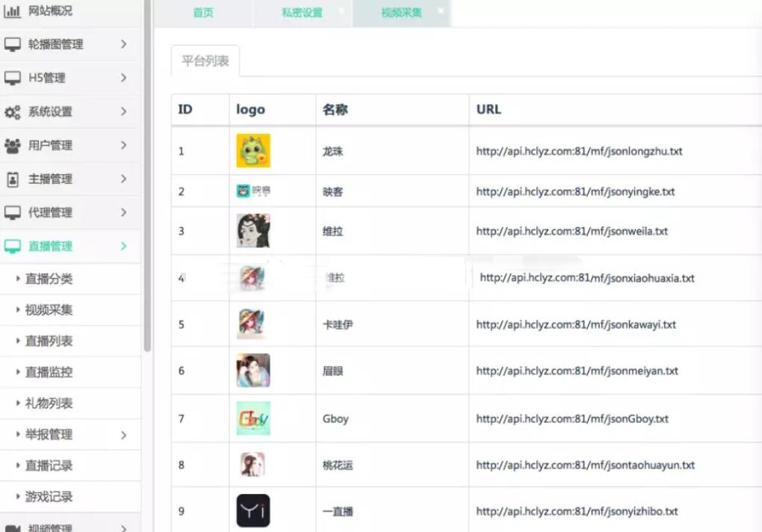Expand 举报管理 submenu arrow
The image size is (762, 532).
click(x=124, y=435)
